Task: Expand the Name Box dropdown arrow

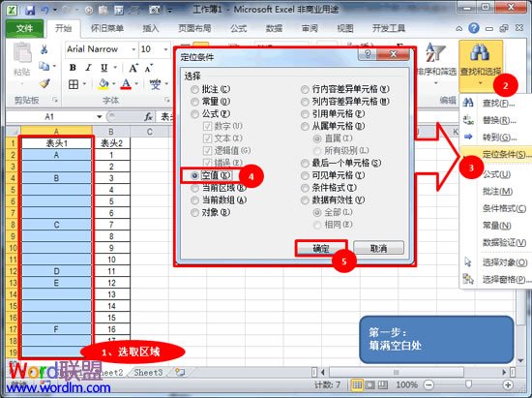Action: click(99, 117)
